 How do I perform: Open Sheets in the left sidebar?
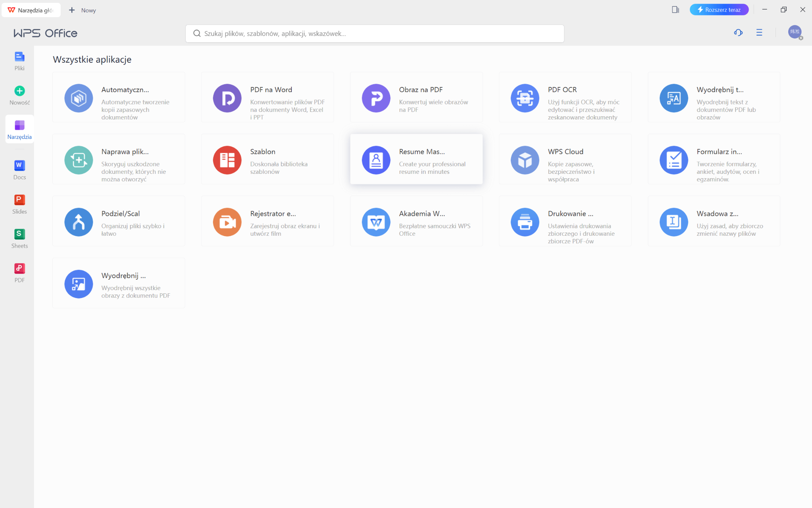point(19,239)
